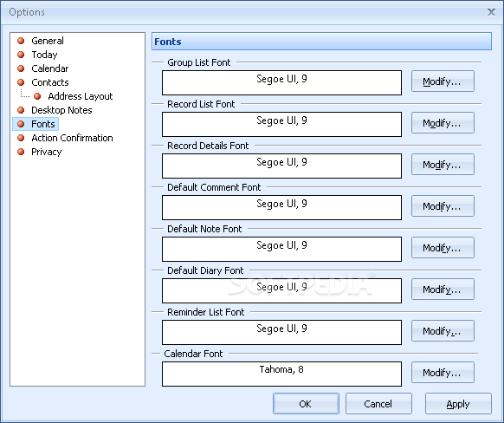Click the Record List Font preview box
The height and width of the screenshot is (423, 504).
click(x=281, y=124)
